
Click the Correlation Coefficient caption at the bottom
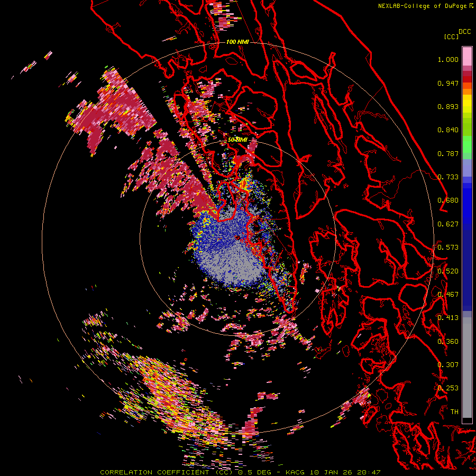point(240,472)
